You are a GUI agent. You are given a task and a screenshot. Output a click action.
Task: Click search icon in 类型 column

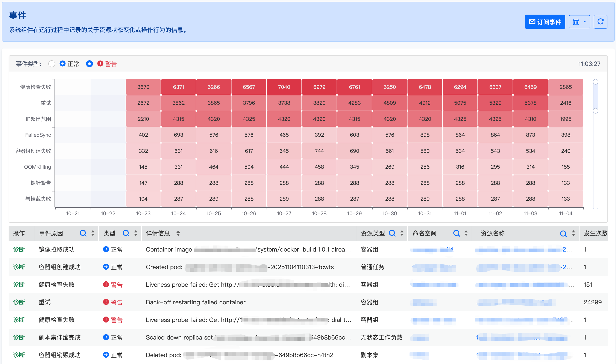(x=126, y=233)
